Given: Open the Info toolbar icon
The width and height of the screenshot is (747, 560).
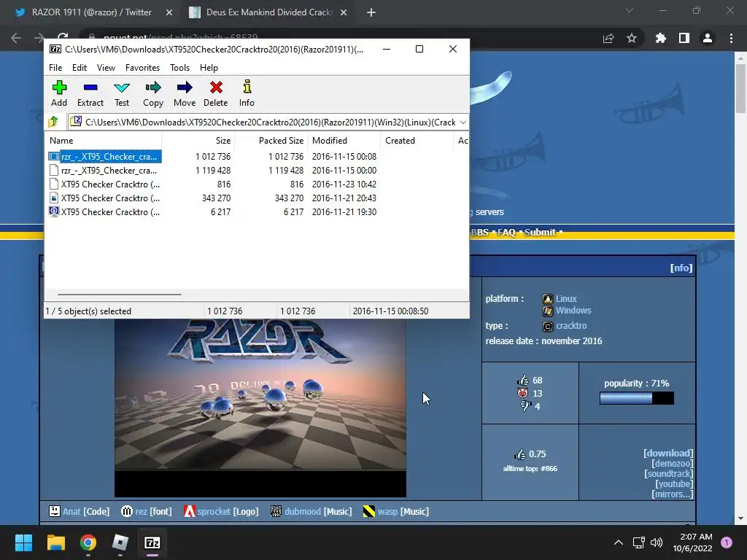Looking at the screenshot, I should 247,93.
